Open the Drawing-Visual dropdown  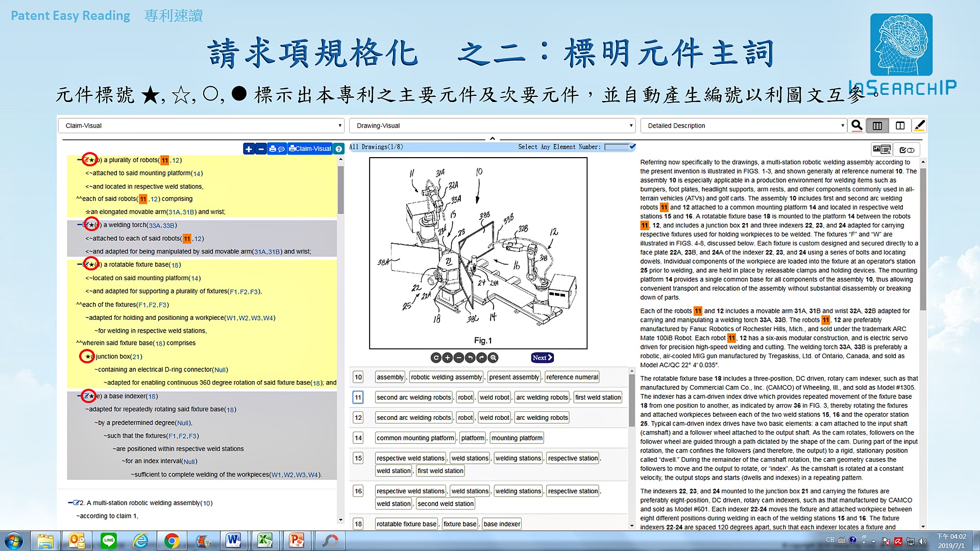pos(493,126)
